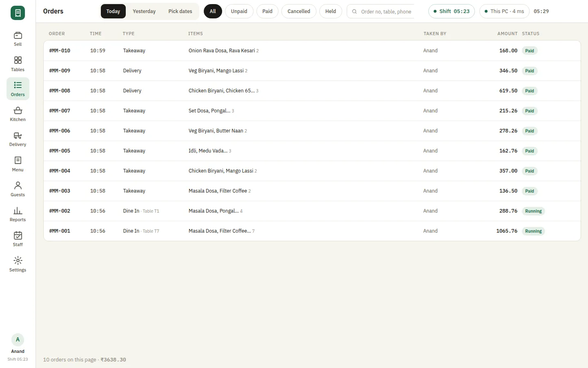
Task: Click the Paid badge on order #MM-010
Action: (x=530, y=51)
